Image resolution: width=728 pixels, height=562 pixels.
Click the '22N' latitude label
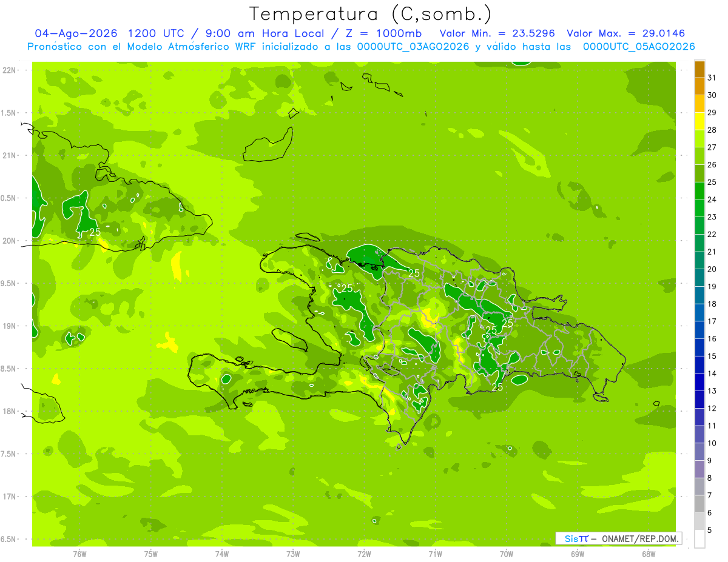click(9, 70)
